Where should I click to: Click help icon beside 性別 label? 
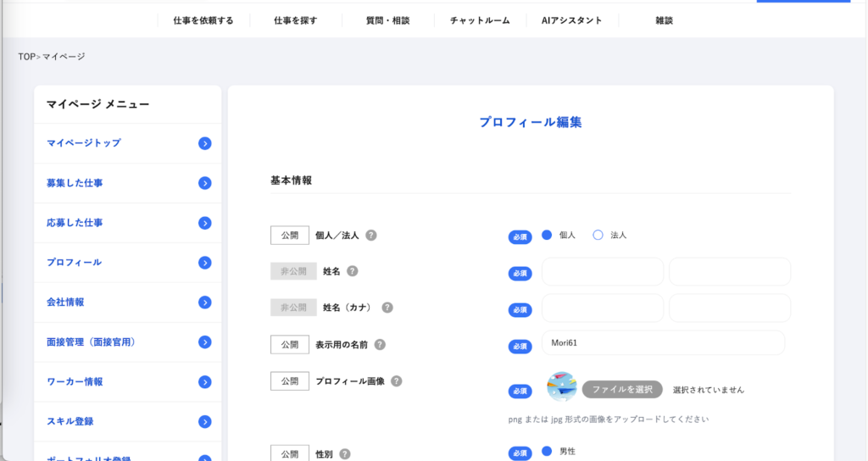point(345,454)
